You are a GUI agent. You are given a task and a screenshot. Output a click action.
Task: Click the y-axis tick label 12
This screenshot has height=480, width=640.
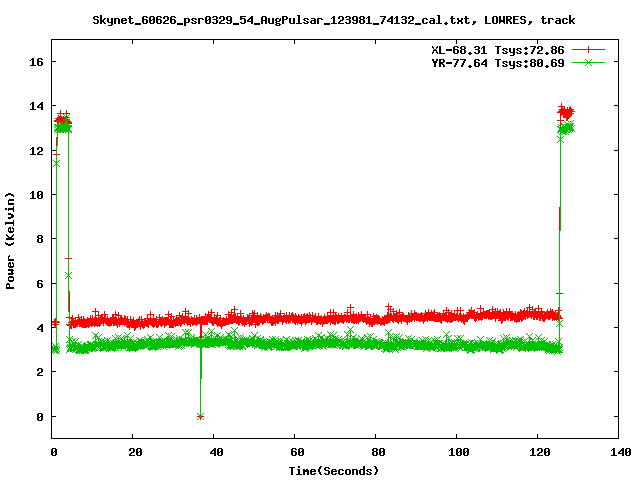click(x=36, y=151)
